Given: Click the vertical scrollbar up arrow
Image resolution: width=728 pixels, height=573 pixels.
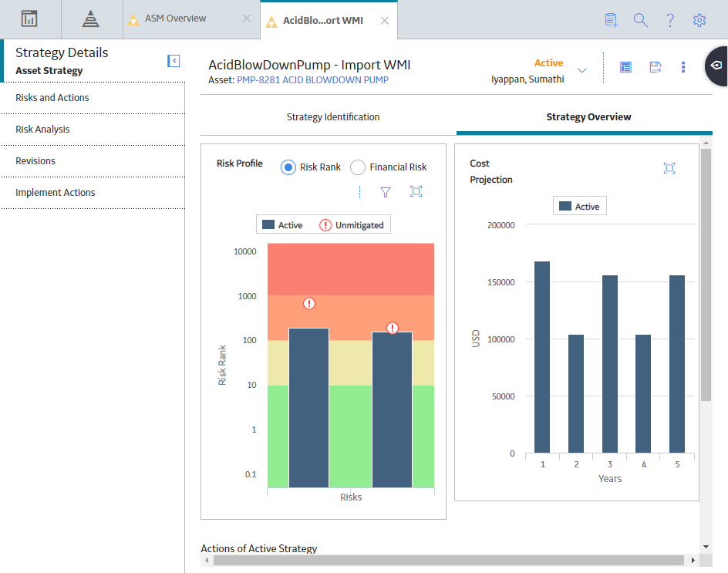Looking at the screenshot, I should pyautogui.click(x=706, y=143).
